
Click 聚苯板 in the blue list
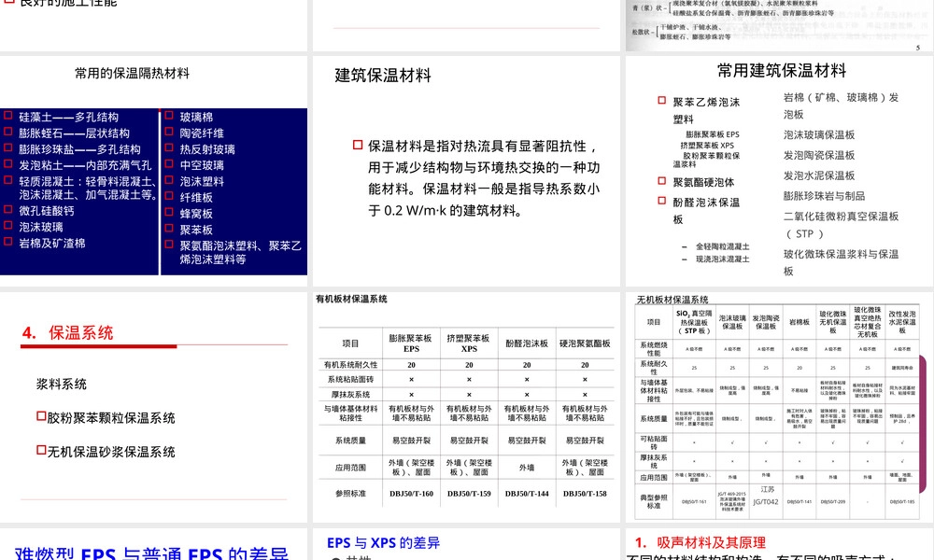tap(196, 230)
